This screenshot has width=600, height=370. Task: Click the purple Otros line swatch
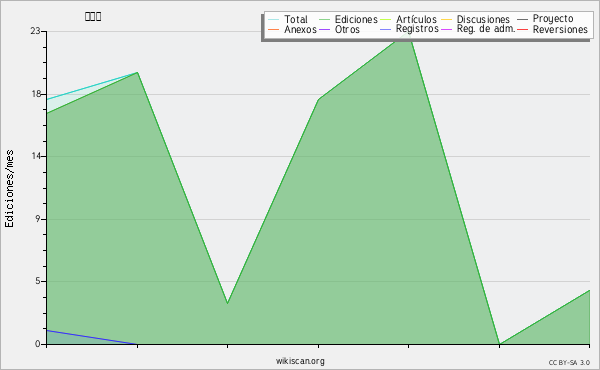coord(324,30)
